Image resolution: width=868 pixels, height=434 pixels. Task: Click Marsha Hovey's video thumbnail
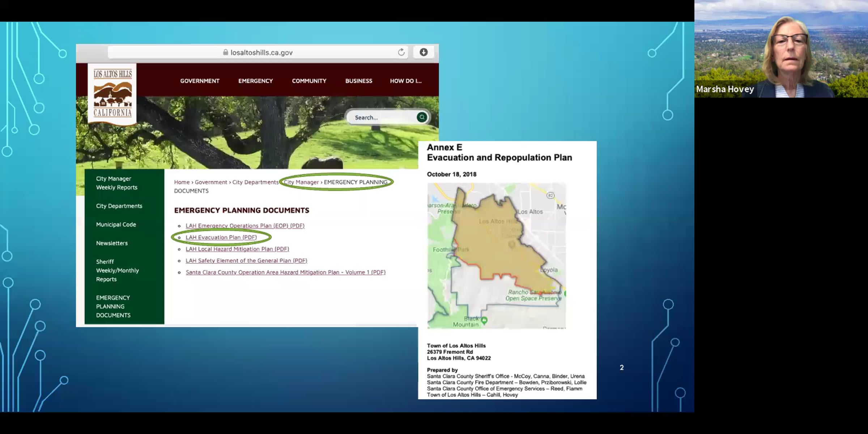pyautogui.click(x=781, y=49)
